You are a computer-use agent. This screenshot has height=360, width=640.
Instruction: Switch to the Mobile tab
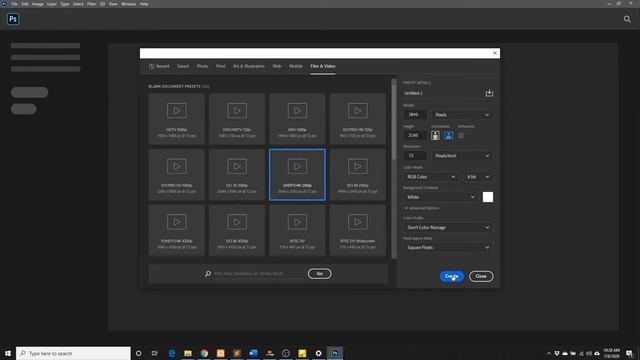point(296,66)
